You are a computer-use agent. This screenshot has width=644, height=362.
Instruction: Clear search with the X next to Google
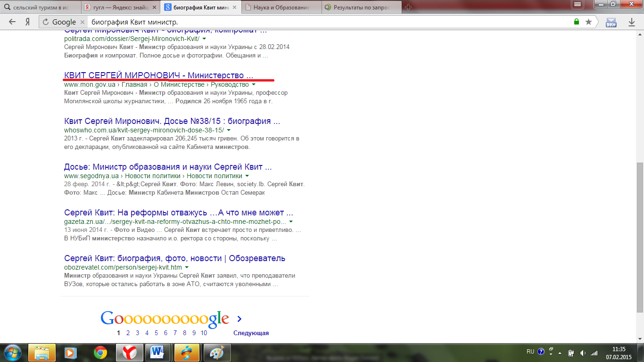pos(82,22)
